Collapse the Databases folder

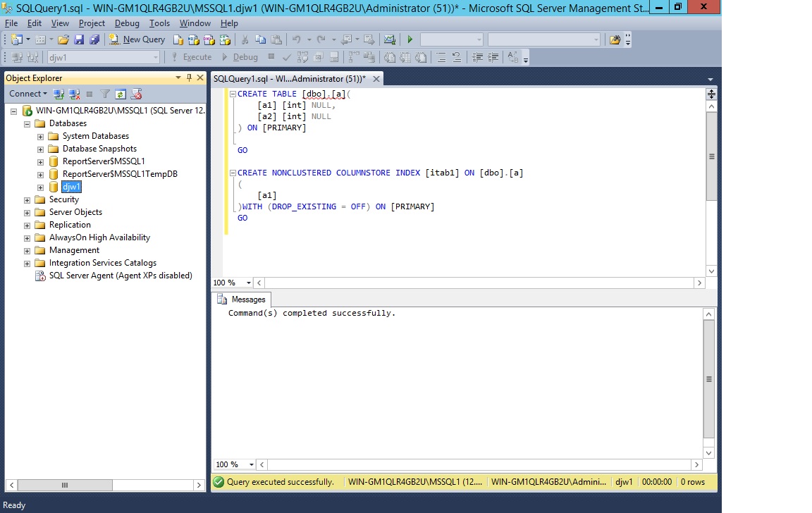point(27,123)
